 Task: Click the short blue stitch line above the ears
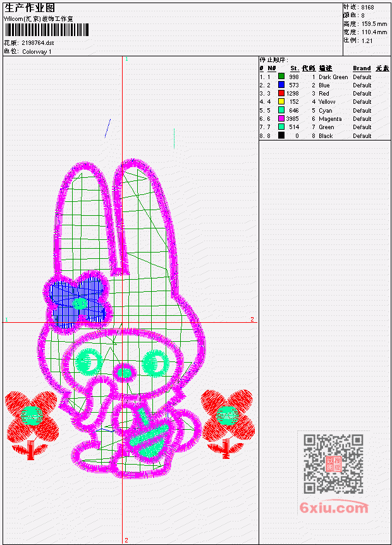tap(107, 128)
